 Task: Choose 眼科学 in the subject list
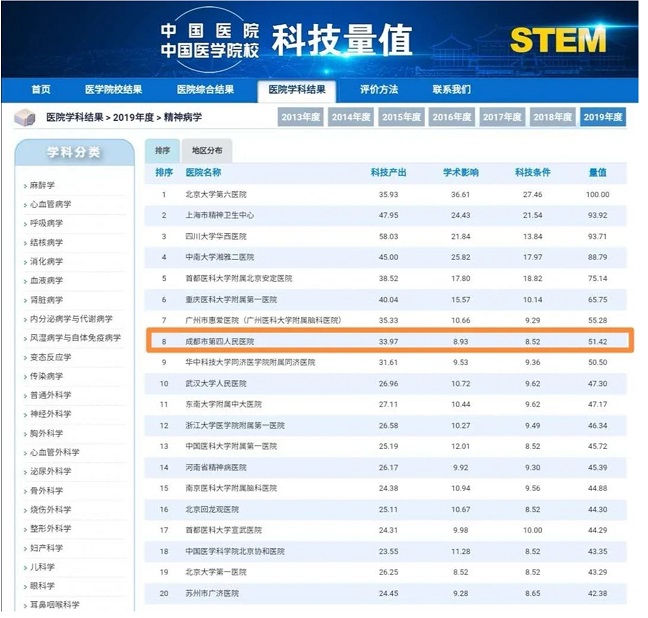click(42, 586)
